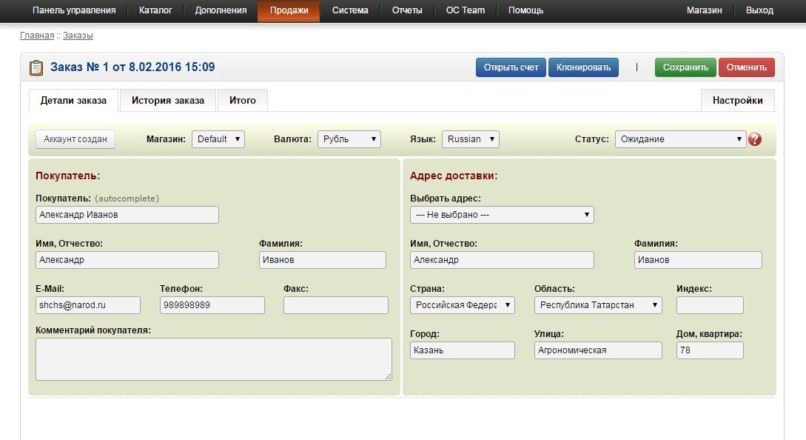Image resolution: width=806 pixels, height=440 pixels.
Task: Expand the Валюта dropdown showing Рубль
Action: 349,140
